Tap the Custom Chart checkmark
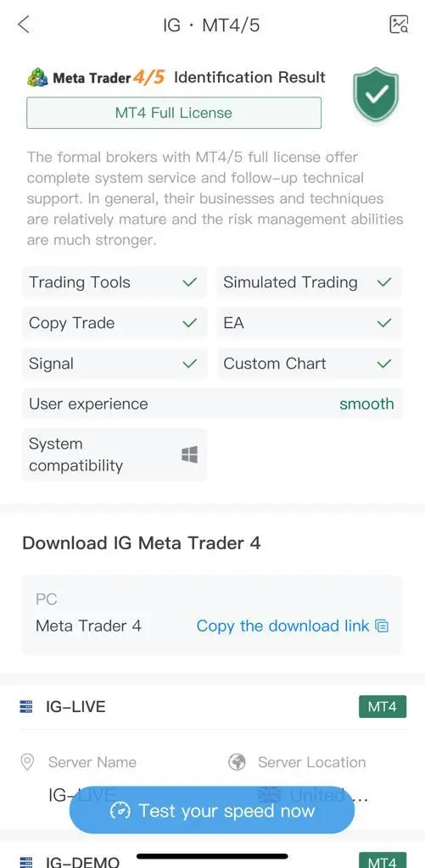The height and width of the screenshot is (868, 425). click(x=384, y=364)
